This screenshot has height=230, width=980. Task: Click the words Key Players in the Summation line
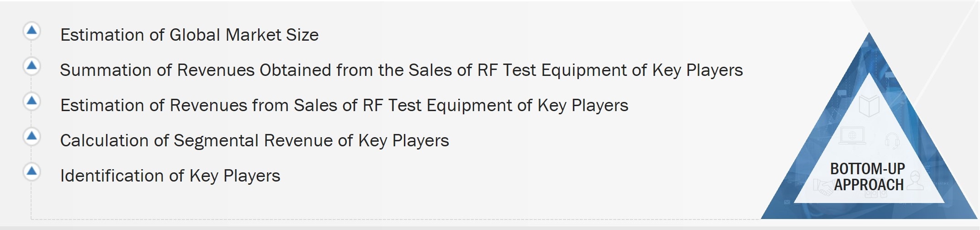pos(697,70)
